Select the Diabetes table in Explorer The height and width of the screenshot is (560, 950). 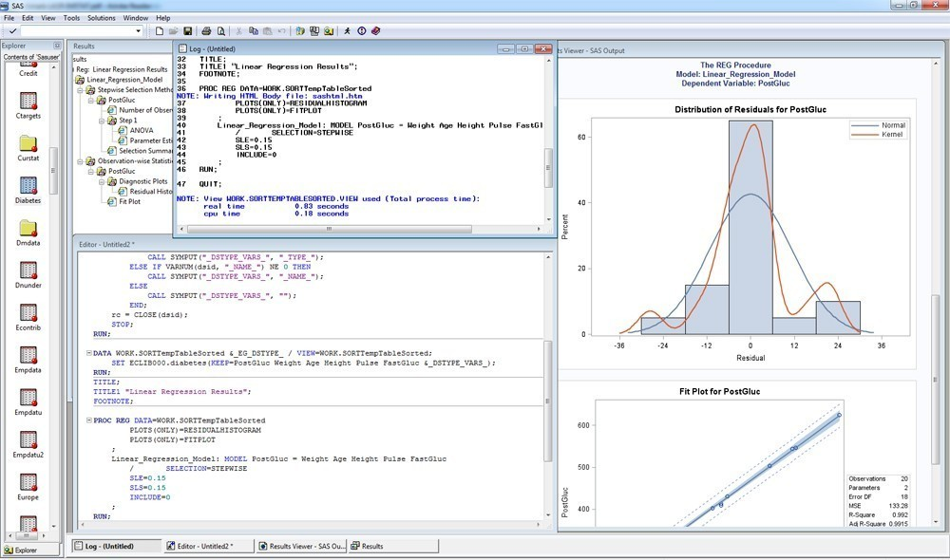28,190
